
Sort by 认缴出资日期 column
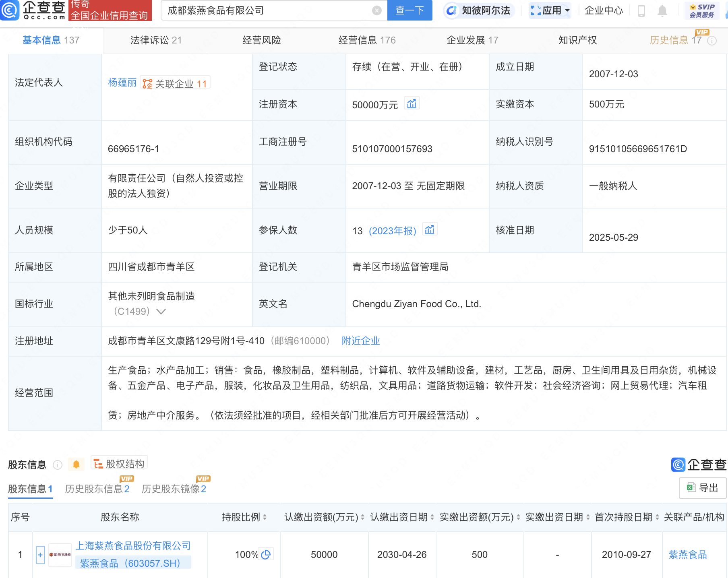pyautogui.click(x=432, y=517)
